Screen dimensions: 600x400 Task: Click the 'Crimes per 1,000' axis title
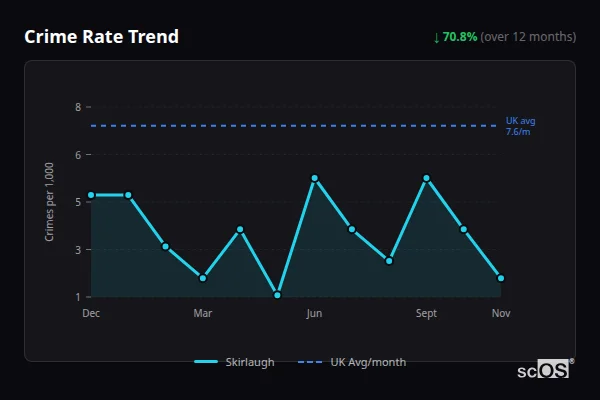point(49,202)
